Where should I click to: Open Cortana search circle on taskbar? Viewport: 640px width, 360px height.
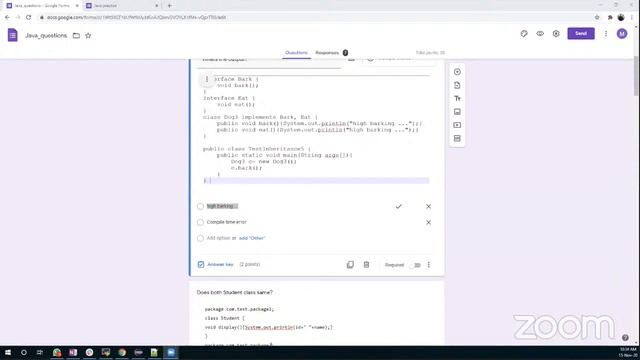(24, 352)
